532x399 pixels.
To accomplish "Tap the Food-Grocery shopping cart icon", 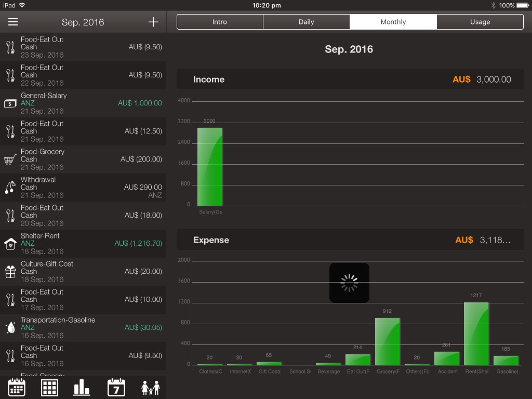I will click(x=10, y=159).
